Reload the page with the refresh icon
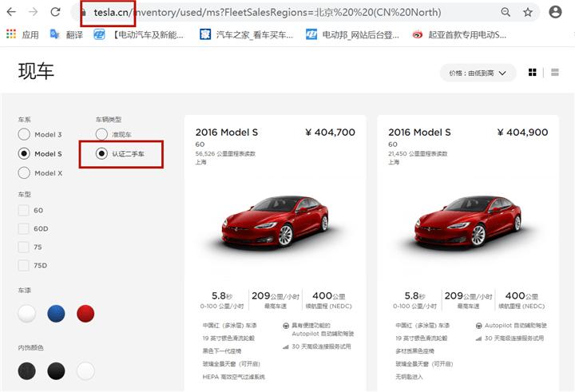The width and height of the screenshot is (575, 392). 55,12
